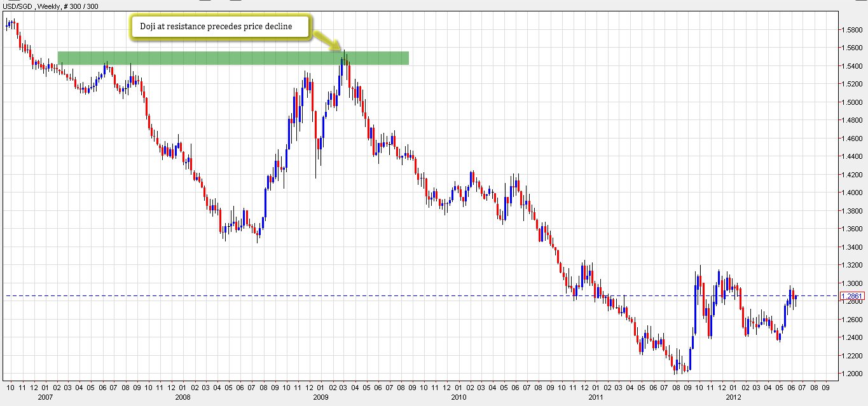
Task: Click the first candle near 1.5800 at far left
Action: [x=6, y=25]
